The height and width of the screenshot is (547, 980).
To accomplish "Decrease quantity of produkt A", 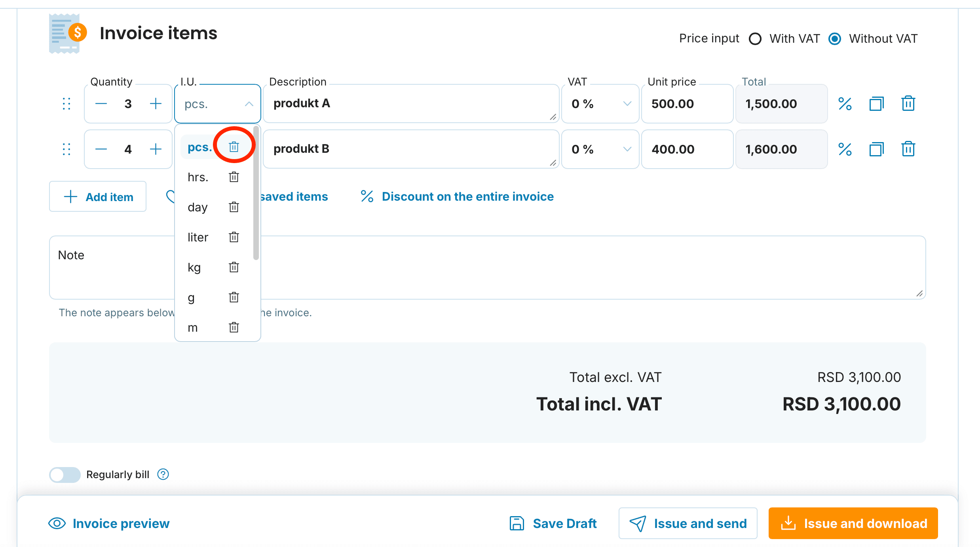I will click(x=101, y=104).
